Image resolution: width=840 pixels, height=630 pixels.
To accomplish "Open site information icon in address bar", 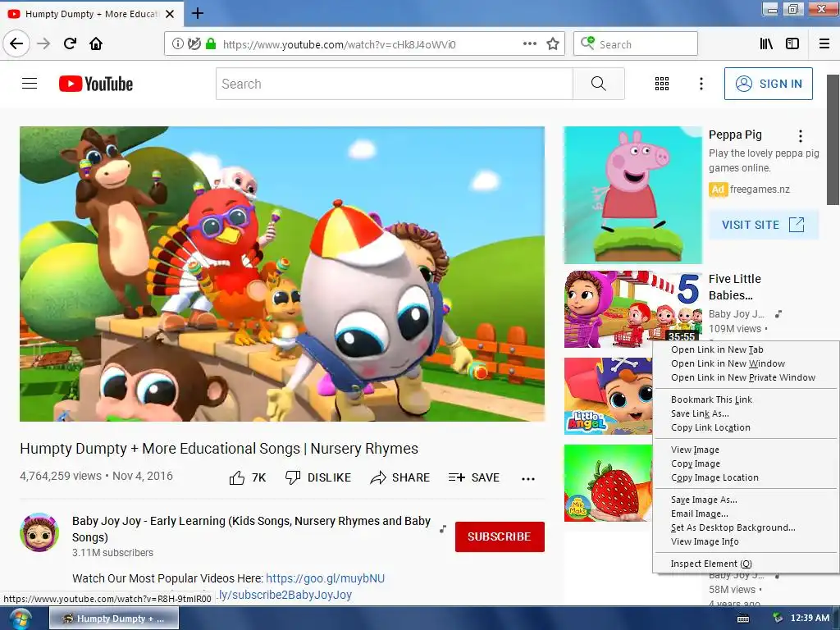I will 177,44.
